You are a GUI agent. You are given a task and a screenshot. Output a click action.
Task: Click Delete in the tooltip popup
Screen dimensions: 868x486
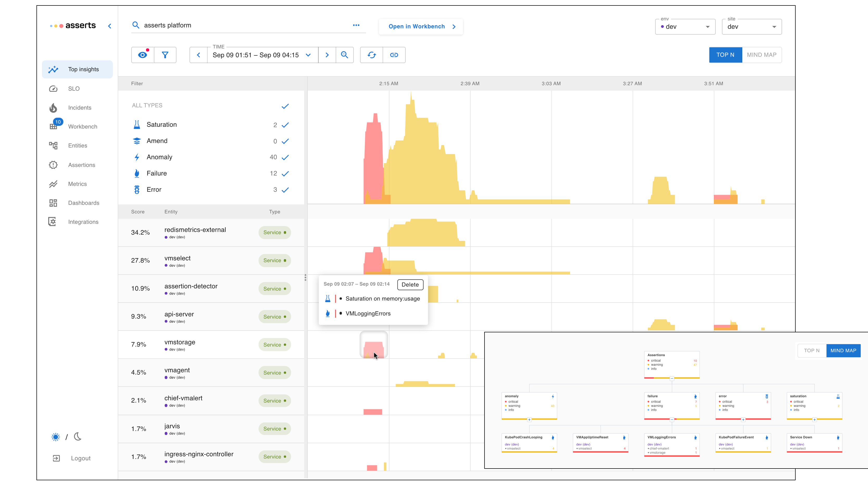coord(410,284)
